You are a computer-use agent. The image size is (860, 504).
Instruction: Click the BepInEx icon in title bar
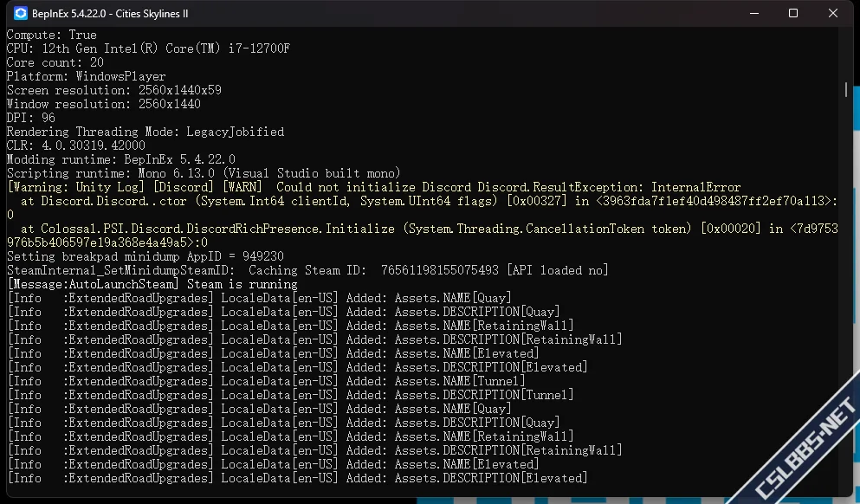(19, 14)
